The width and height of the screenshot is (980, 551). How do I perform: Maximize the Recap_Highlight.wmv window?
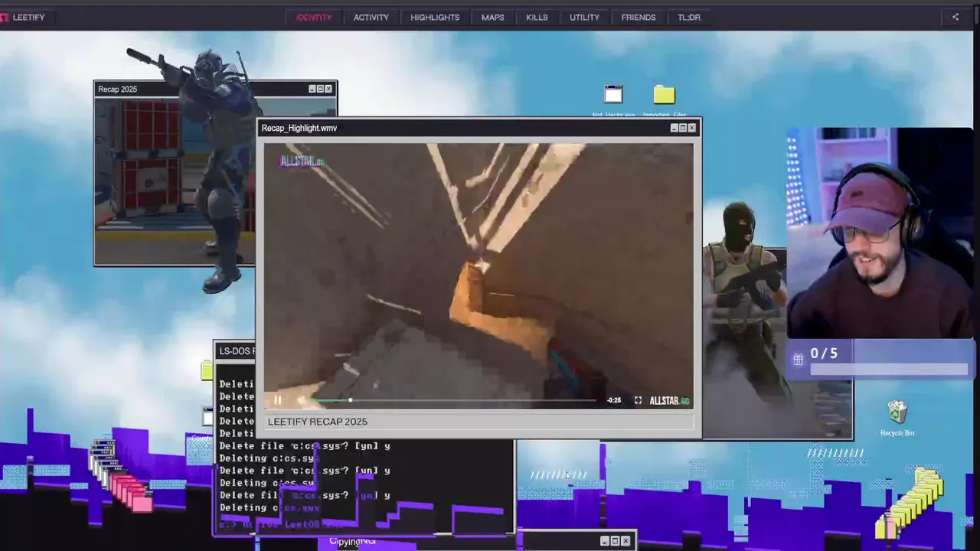tap(683, 128)
